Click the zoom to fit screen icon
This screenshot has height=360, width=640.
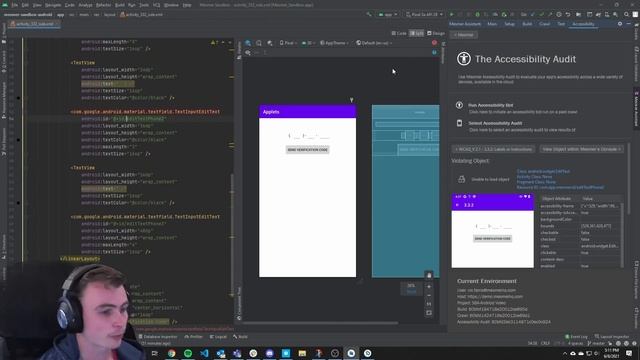[x=429, y=313]
